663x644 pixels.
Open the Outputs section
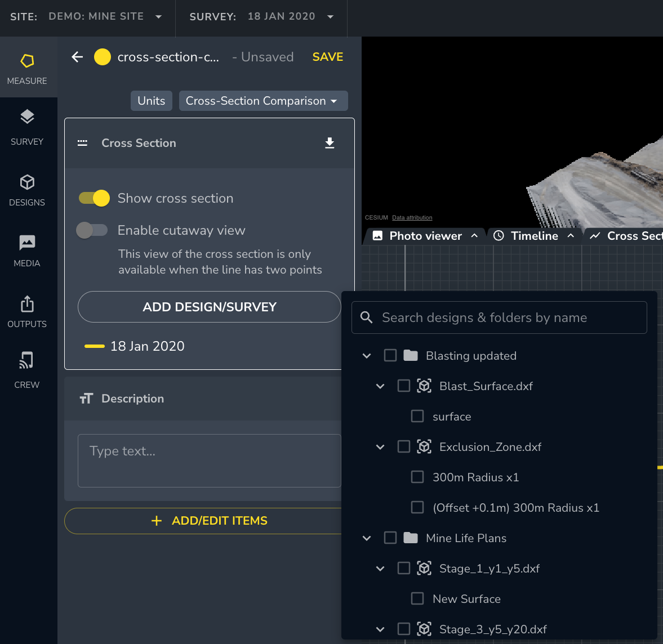click(27, 311)
